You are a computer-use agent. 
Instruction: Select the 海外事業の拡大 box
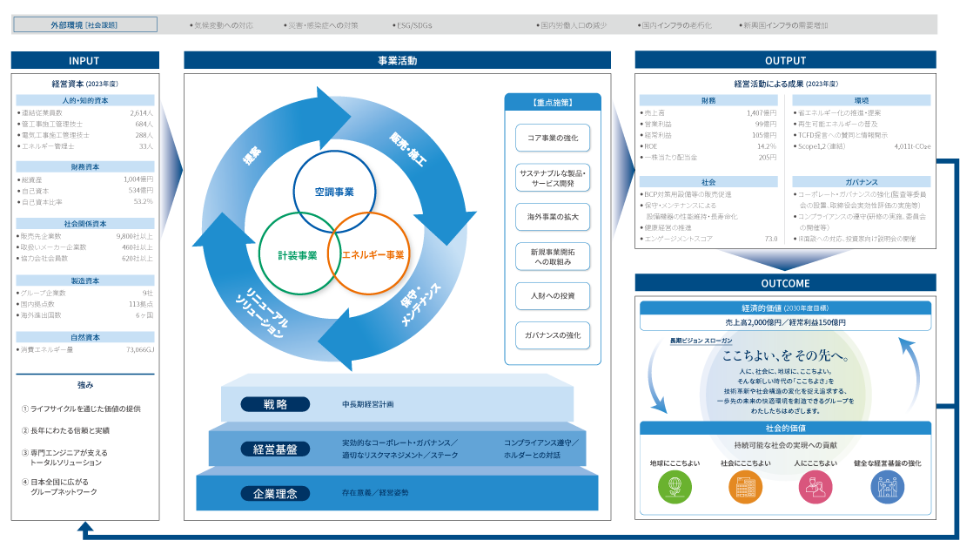click(x=553, y=216)
